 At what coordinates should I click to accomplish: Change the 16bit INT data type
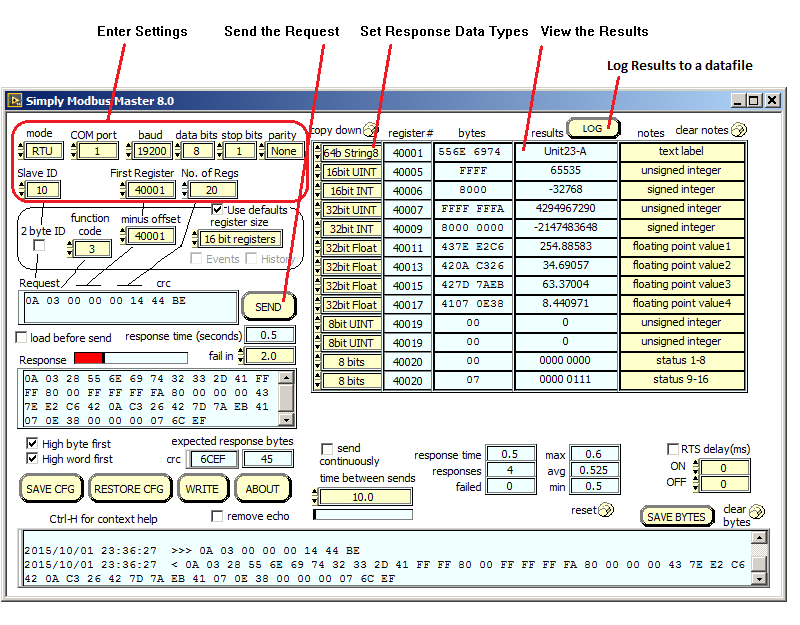tap(351, 191)
